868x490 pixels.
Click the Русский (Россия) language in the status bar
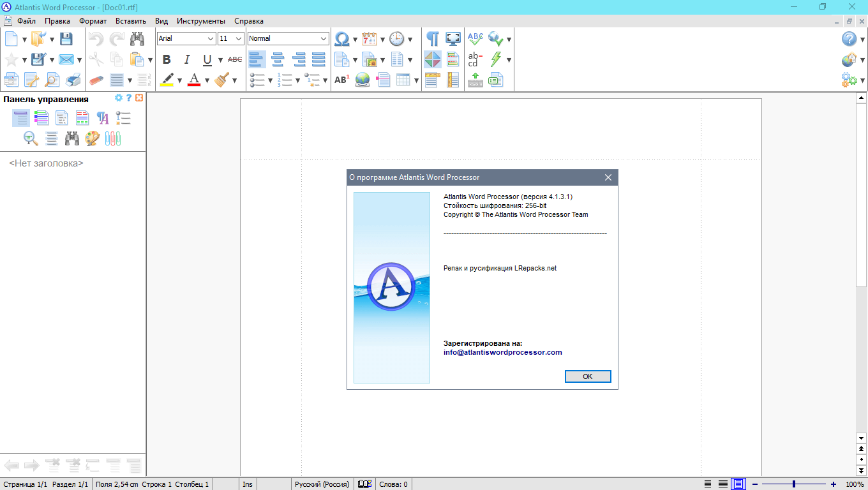pos(322,484)
